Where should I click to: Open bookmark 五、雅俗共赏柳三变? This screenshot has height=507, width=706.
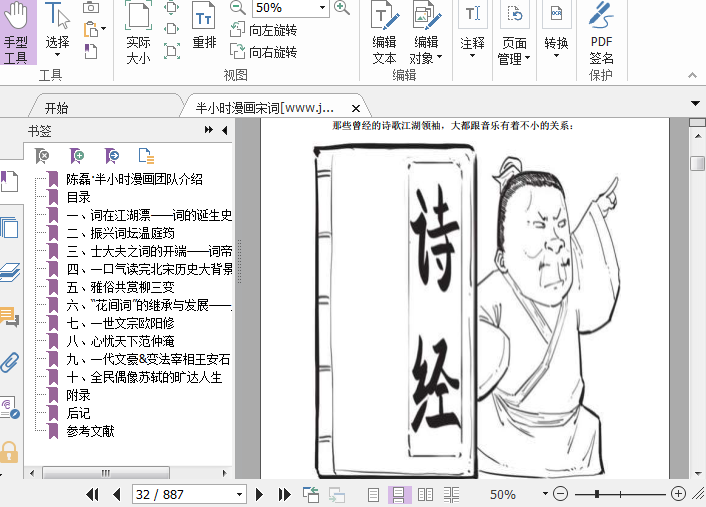click(x=120, y=287)
